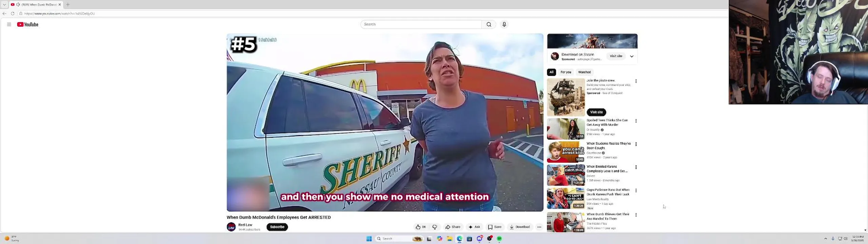Screen dimensions: 868x244
Task: Click page scrollbar down arrow
Action: click(866, 230)
